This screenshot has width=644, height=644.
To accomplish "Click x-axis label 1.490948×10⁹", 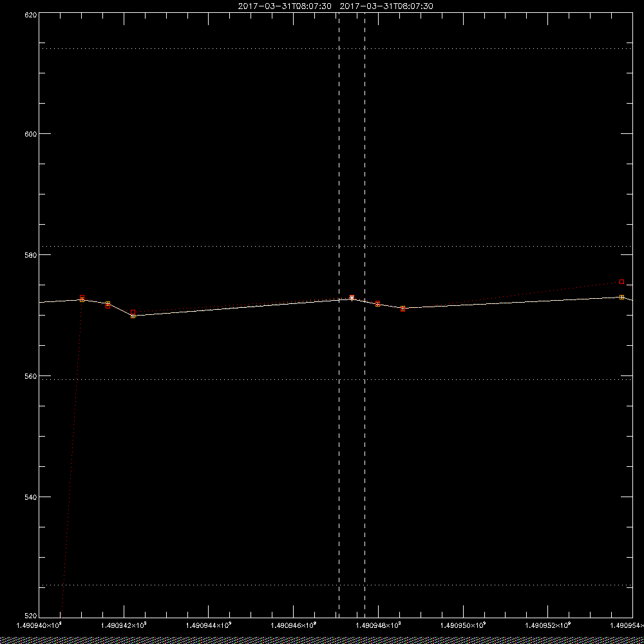I will tap(378, 625).
